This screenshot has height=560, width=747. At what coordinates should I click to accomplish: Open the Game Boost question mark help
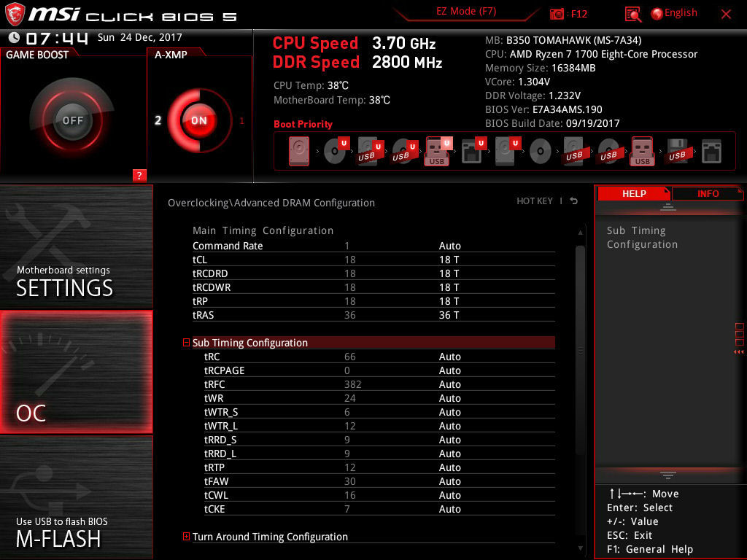click(139, 175)
